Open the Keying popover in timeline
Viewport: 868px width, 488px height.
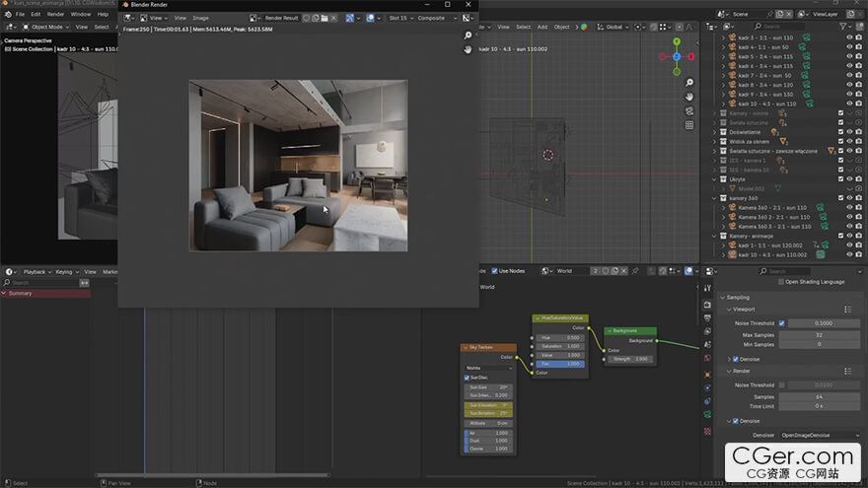tap(65, 271)
